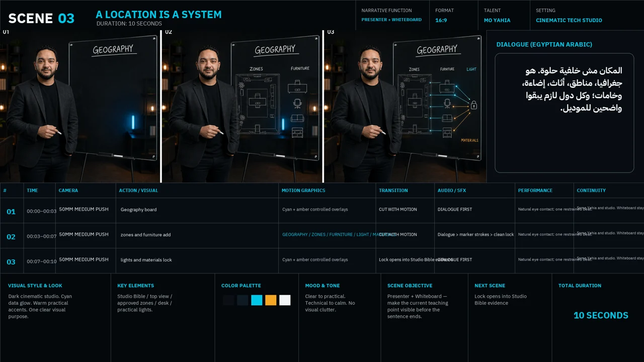Pick the dark navy color palette swatch
Image resolution: width=644 pixels, height=362 pixels.
[x=243, y=300]
